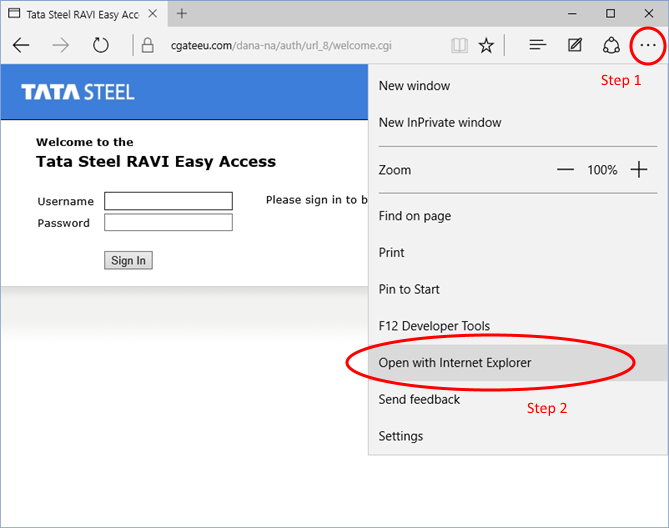Click the address bar URL
Viewport: 669px width, 528px height.
[281, 46]
